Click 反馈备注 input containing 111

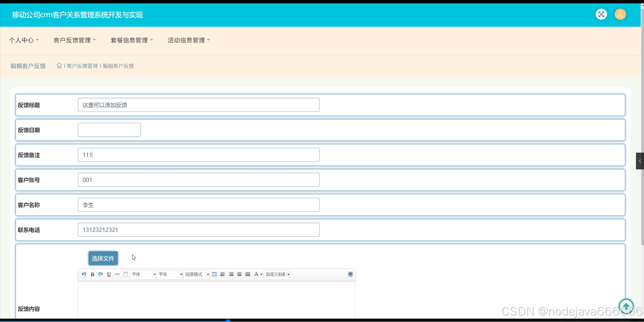point(199,155)
